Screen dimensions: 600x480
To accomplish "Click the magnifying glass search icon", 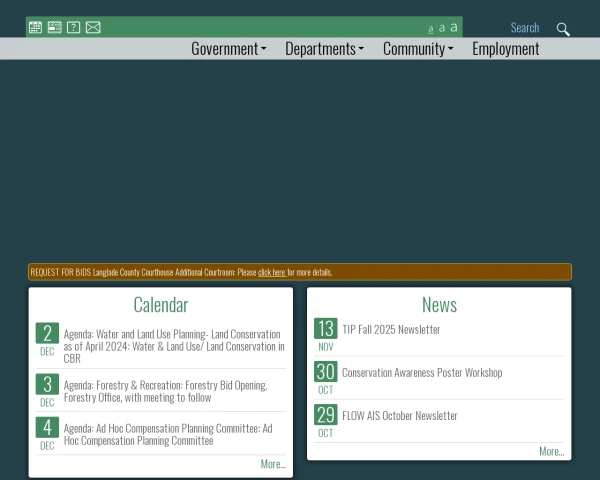I will pyautogui.click(x=563, y=29).
